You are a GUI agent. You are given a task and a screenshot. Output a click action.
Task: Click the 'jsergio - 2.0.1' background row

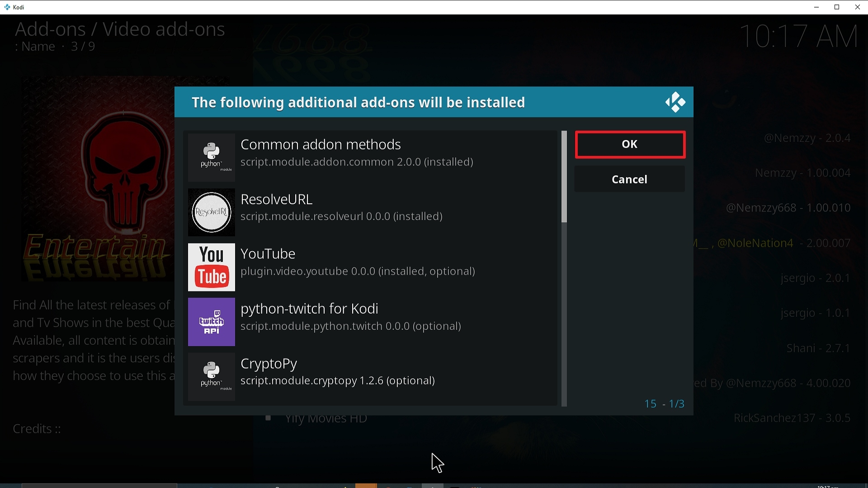[816, 278]
